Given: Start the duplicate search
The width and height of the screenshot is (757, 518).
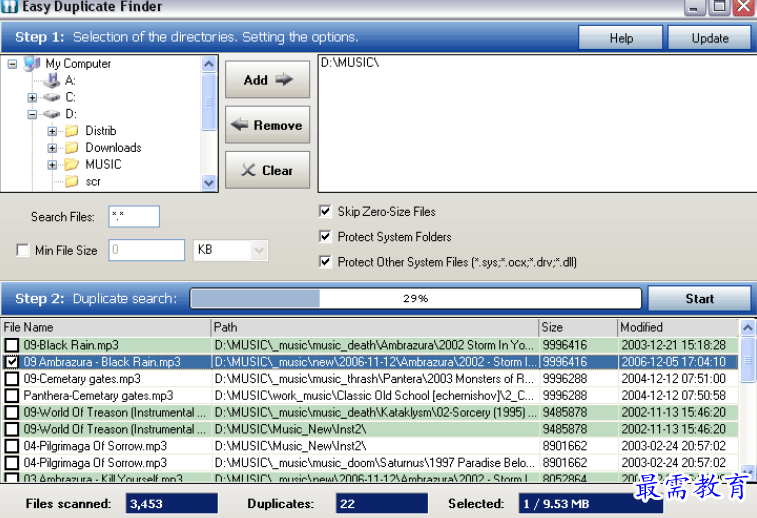Looking at the screenshot, I should click(699, 299).
